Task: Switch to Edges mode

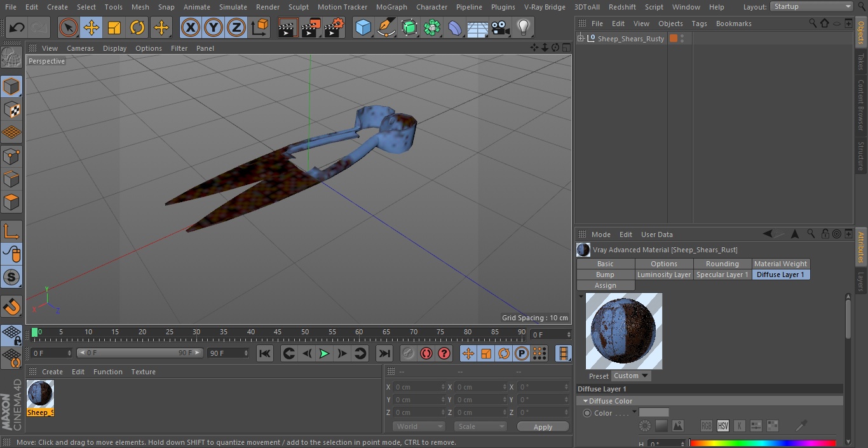Action: pos(11,179)
